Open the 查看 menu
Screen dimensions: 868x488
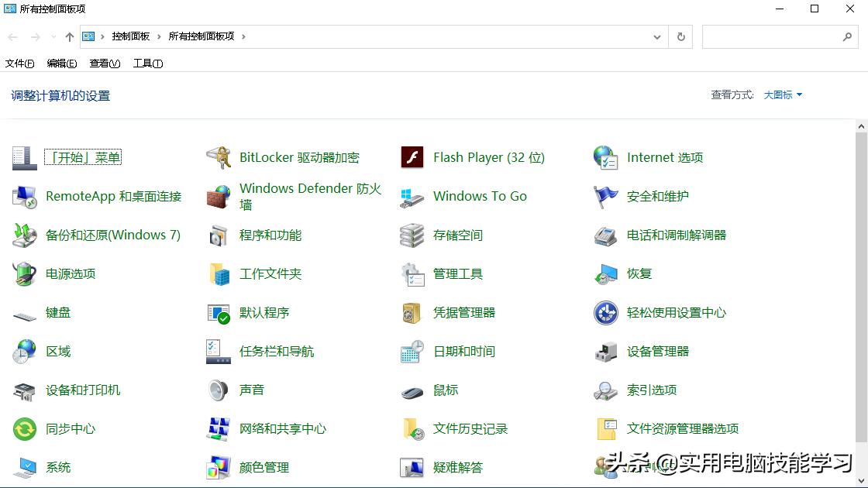104,63
